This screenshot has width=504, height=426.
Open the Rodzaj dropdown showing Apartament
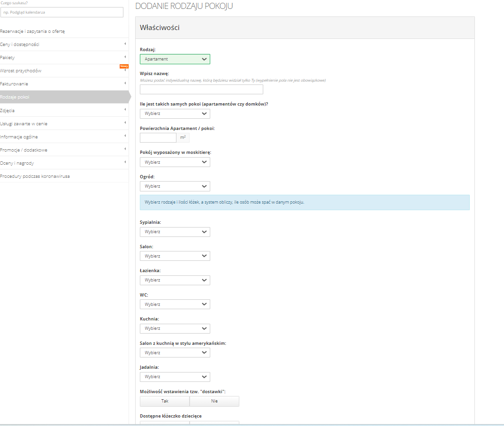click(175, 59)
